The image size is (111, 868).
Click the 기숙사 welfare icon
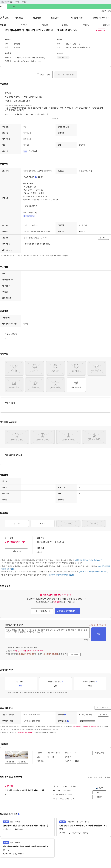[x=35, y=368]
